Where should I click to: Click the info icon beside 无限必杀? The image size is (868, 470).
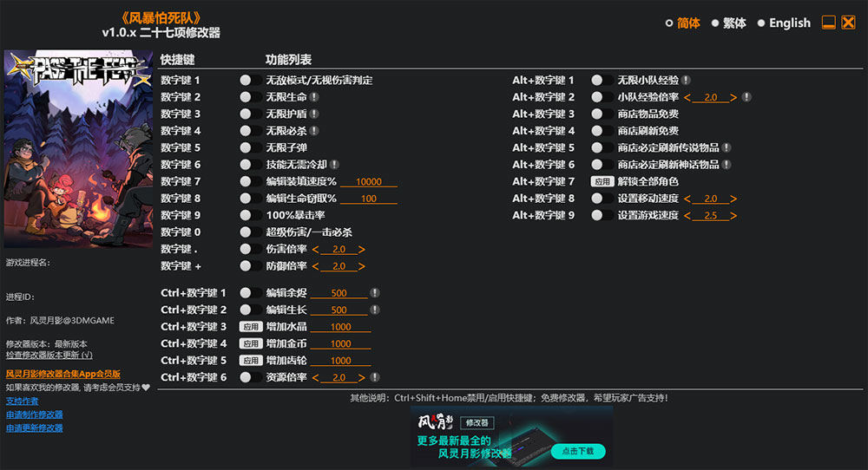(314, 131)
